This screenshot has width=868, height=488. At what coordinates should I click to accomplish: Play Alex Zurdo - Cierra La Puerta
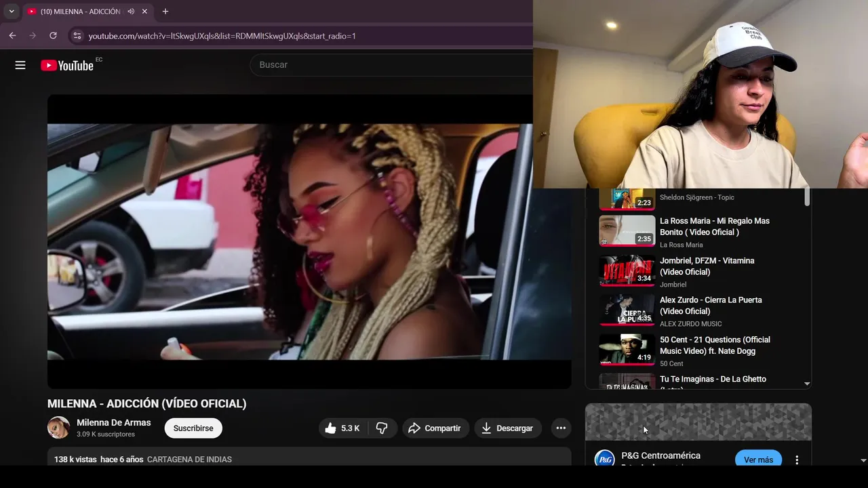point(711,306)
